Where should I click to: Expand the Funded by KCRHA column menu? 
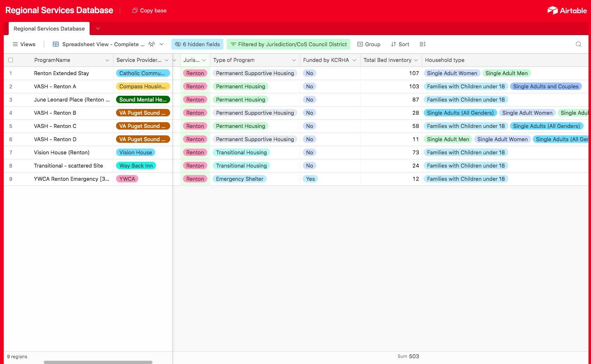[x=354, y=60]
